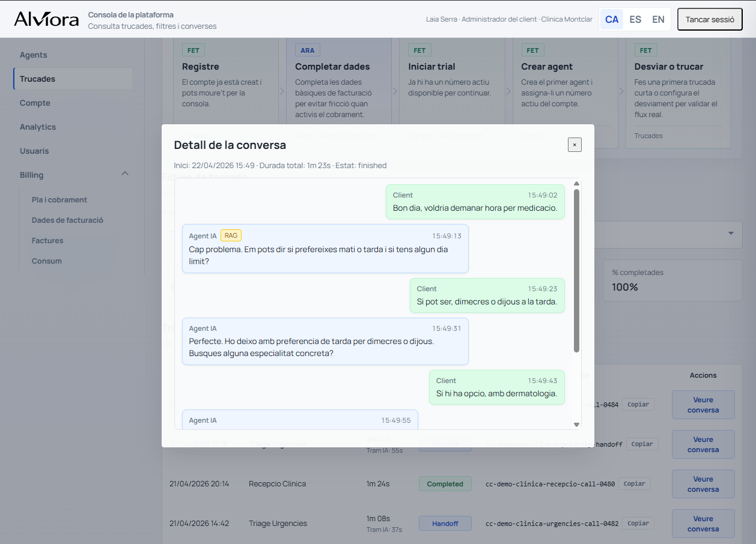
Task: Click the Completed status badge
Action: click(445, 484)
